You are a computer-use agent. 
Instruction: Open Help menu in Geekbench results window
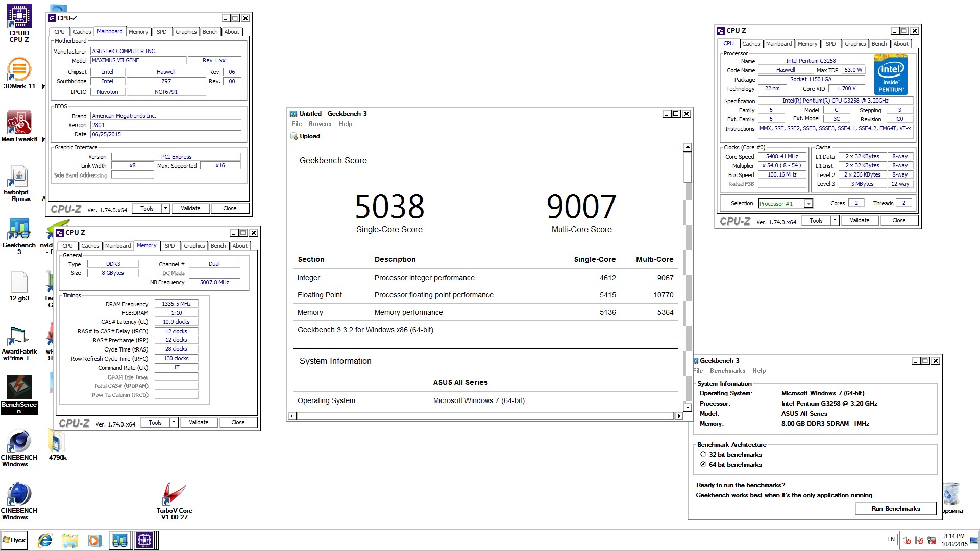click(x=346, y=124)
